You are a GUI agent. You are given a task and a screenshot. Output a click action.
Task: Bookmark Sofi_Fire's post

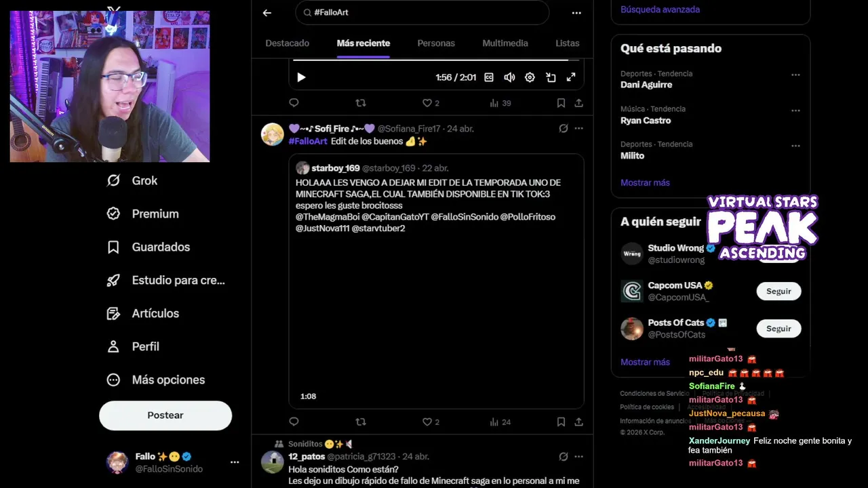coord(561,422)
